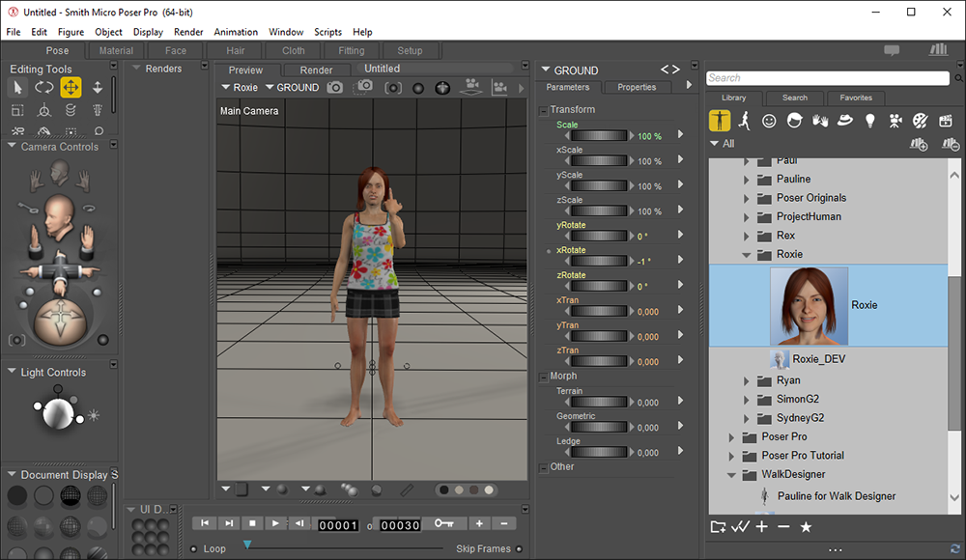Collapse the Morph parameter group
This screenshot has height=560, width=966.
pyautogui.click(x=543, y=377)
